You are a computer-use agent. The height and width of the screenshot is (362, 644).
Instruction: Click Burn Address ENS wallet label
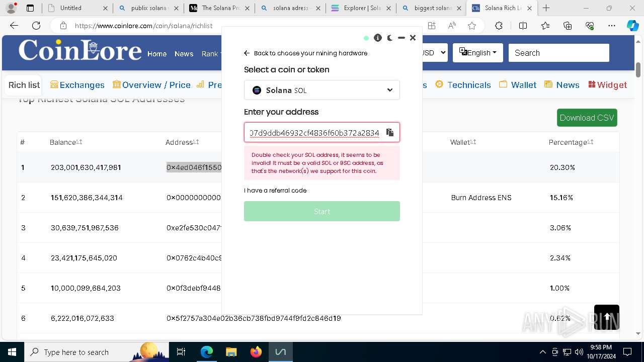481,198
